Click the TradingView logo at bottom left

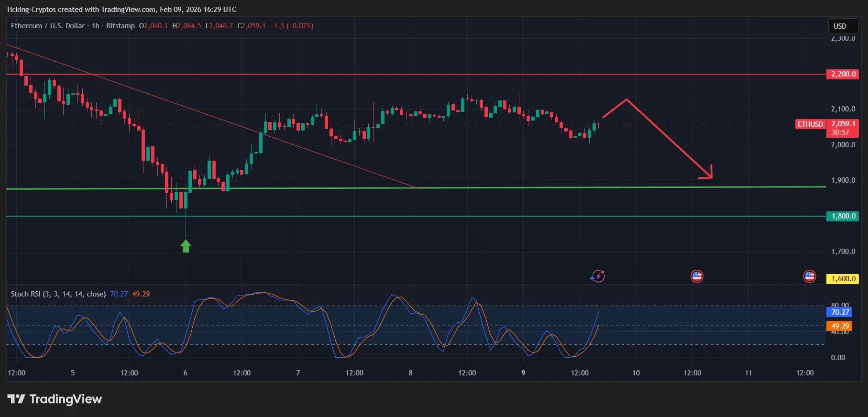pyautogui.click(x=55, y=399)
